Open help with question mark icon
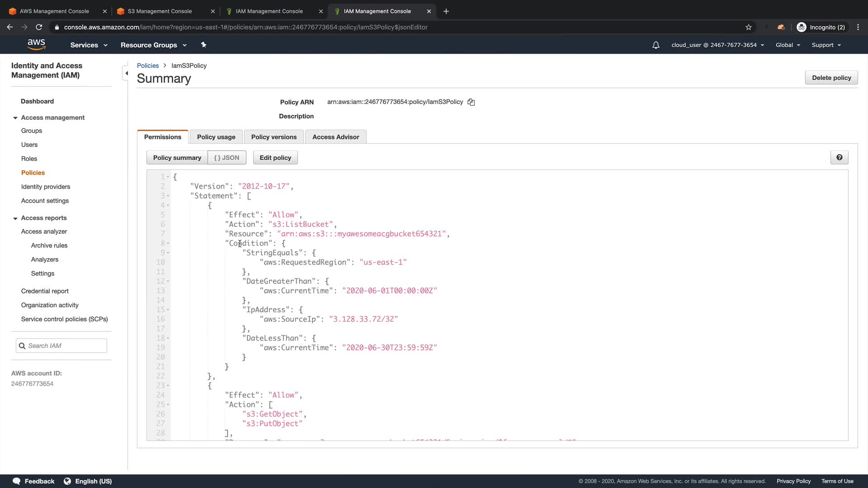This screenshot has height=488, width=868. point(839,158)
